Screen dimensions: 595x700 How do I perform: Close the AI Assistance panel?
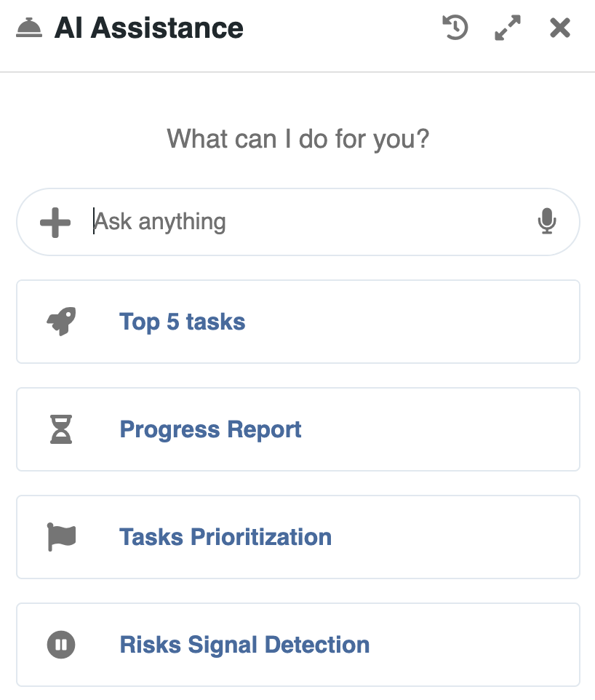[x=560, y=28]
